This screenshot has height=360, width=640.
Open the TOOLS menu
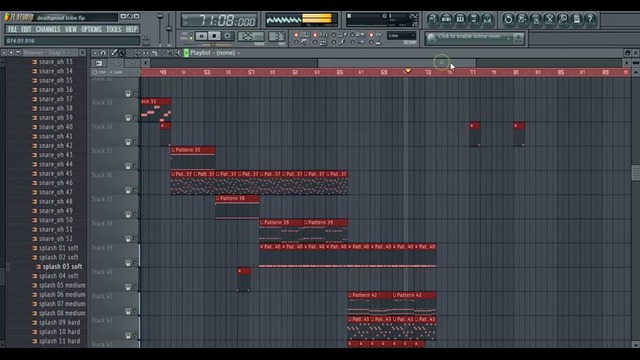point(113,29)
